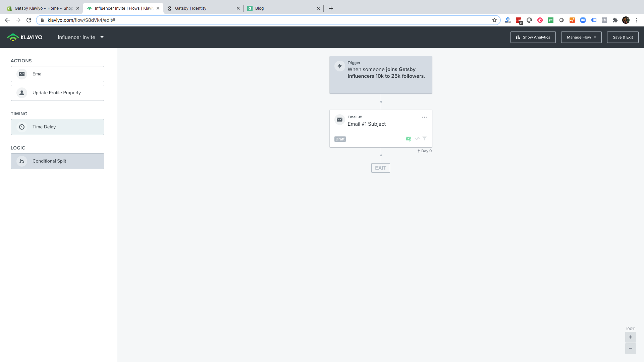The width and height of the screenshot is (644, 362).
Task: Reload the current page
Action: click(x=29, y=20)
